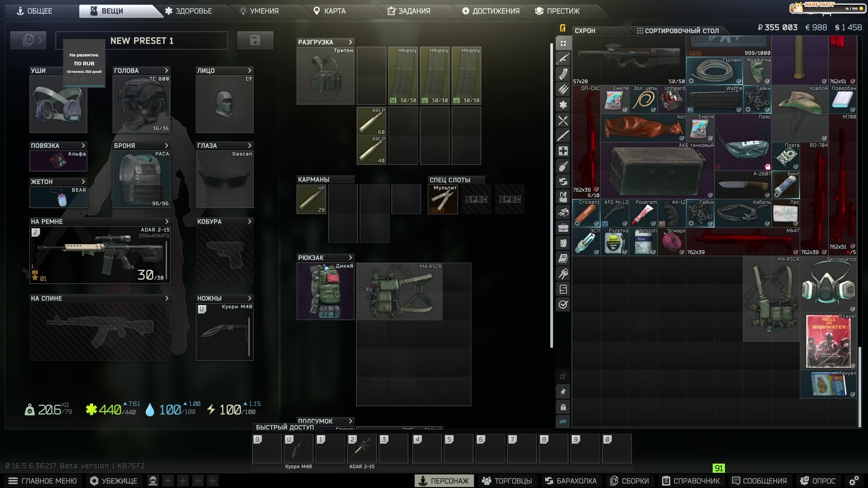Select the СХРОН stash tab
This screenshot has height=488, width=868.
pyautogui.click(x=585, y=30)
